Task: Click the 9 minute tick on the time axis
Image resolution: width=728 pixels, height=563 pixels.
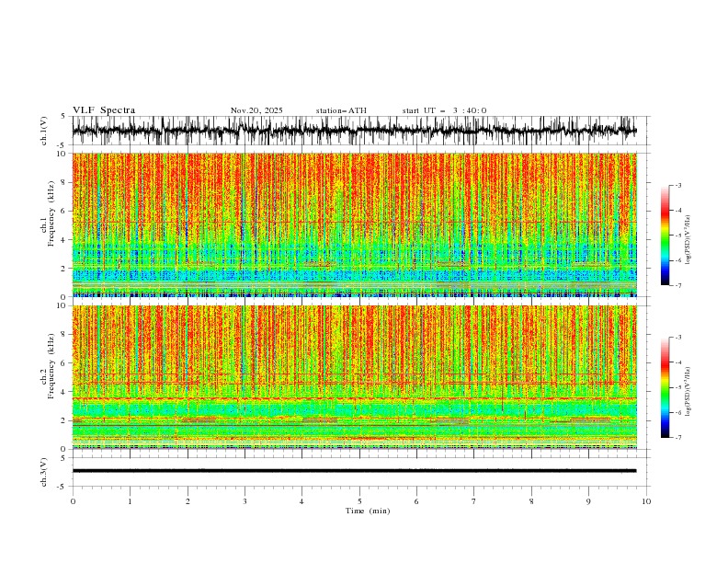Action: click(x=588, y=501)
